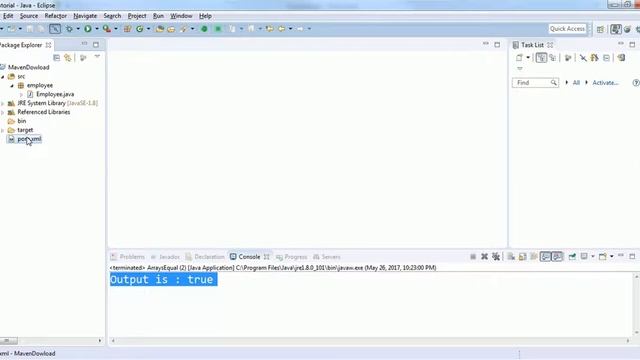Switch to the Javadoc tab
Screen dimensions: 640x360
(x=165, y=257)
